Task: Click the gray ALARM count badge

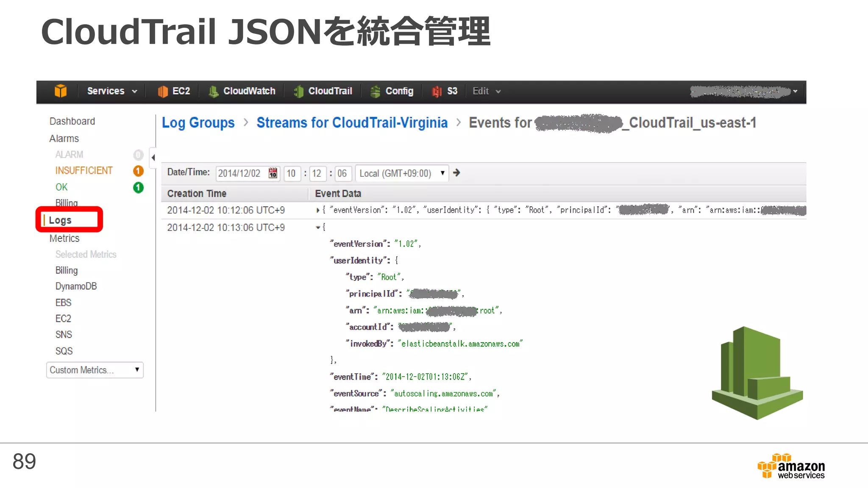Action: pyautogui.click(x=138, y=155)
